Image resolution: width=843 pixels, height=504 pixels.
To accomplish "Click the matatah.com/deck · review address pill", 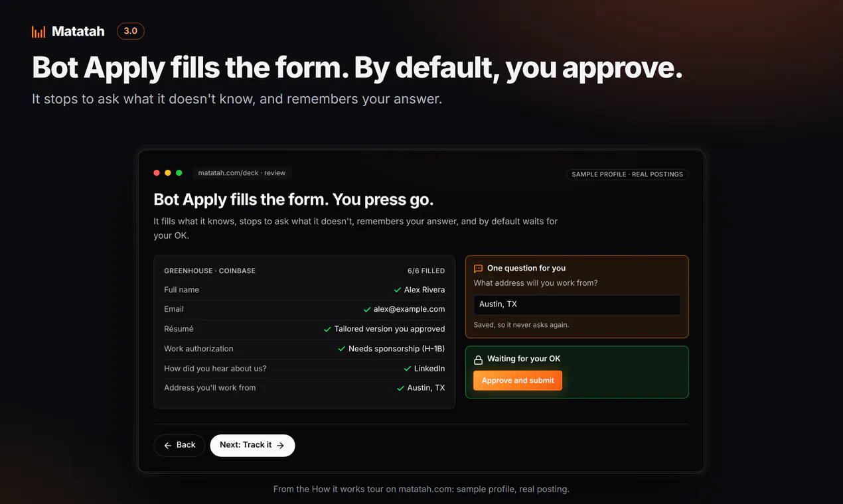I will pos(242,173).
